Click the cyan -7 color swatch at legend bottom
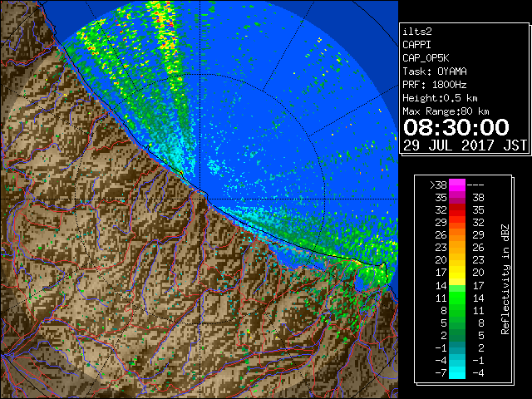The image size is (532, 399). (x=457, y=372)
